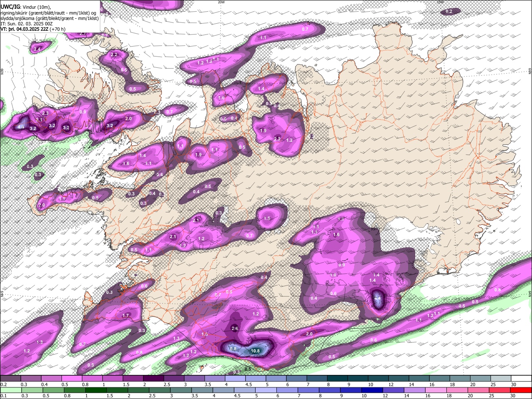Click the white swatch ending the upper legend
This screenshot has height=399, width=532.
click(x=521, y=378)
